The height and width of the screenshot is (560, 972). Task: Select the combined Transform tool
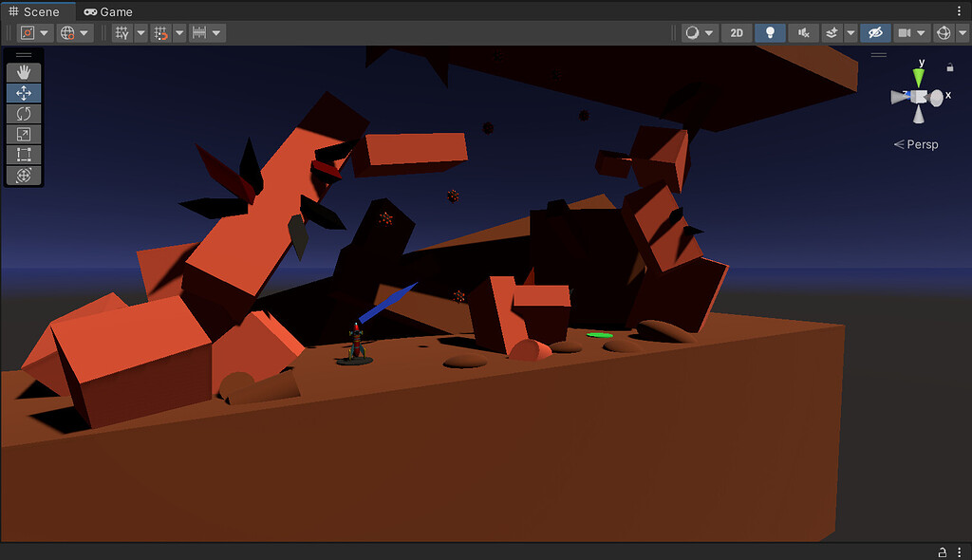point(24,176)
